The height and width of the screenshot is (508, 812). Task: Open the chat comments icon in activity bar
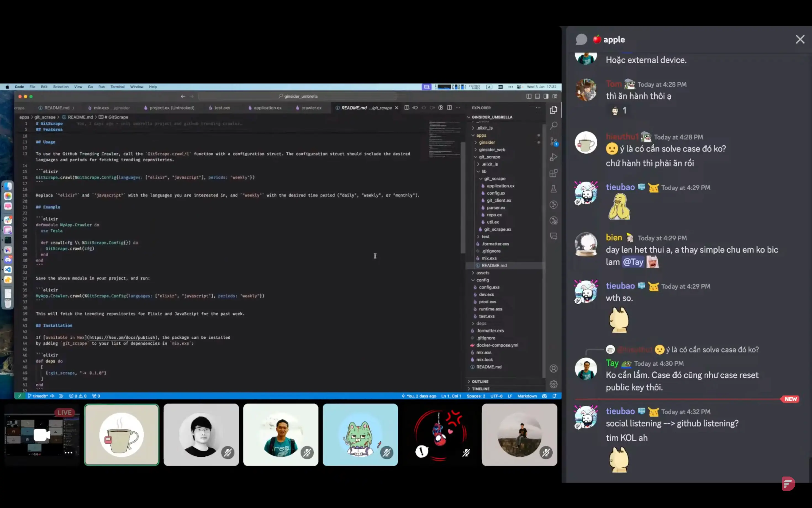pos(553,236)
